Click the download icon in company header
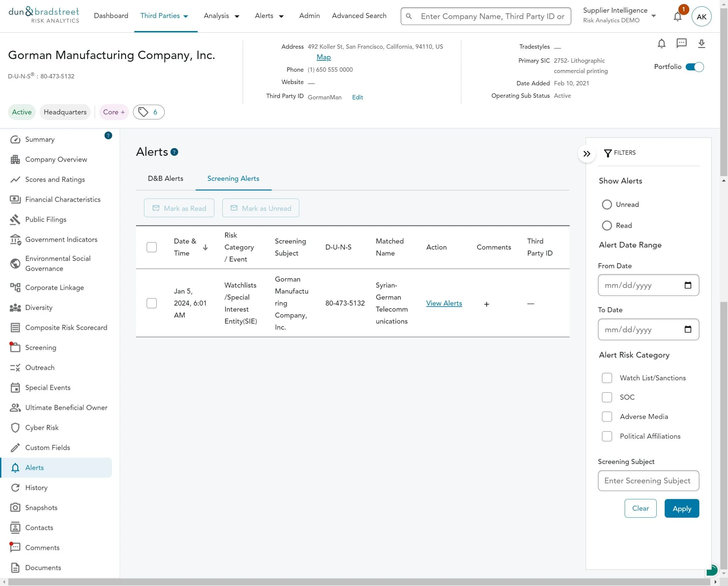Screen dimensions: 728x586 pos(701,43)
